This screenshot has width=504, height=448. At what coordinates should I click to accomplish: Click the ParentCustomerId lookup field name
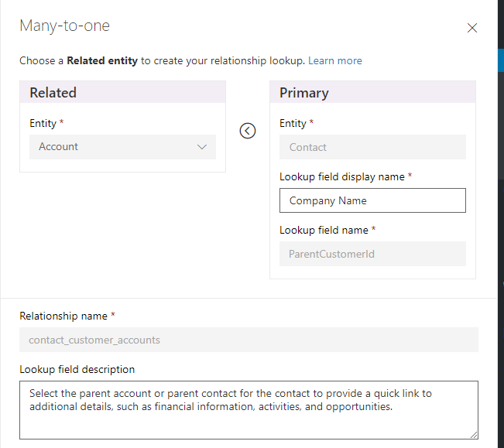click(x=372, y=254)
